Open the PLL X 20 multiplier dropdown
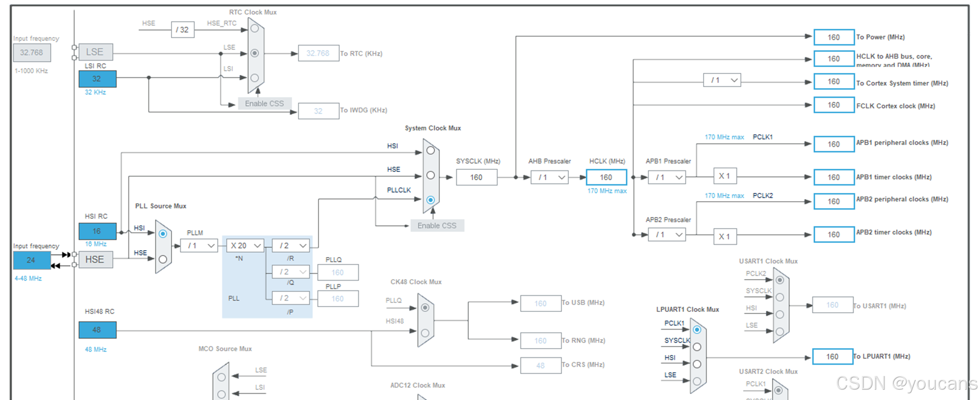This screenshot has height=400, width=980. click(245, 246)
